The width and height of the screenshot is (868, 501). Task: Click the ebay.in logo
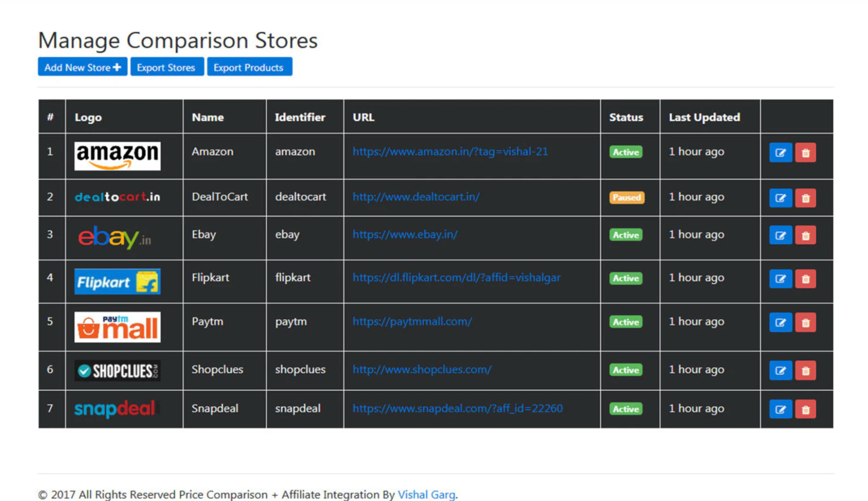pyautogui.click(x=115, y=237)
